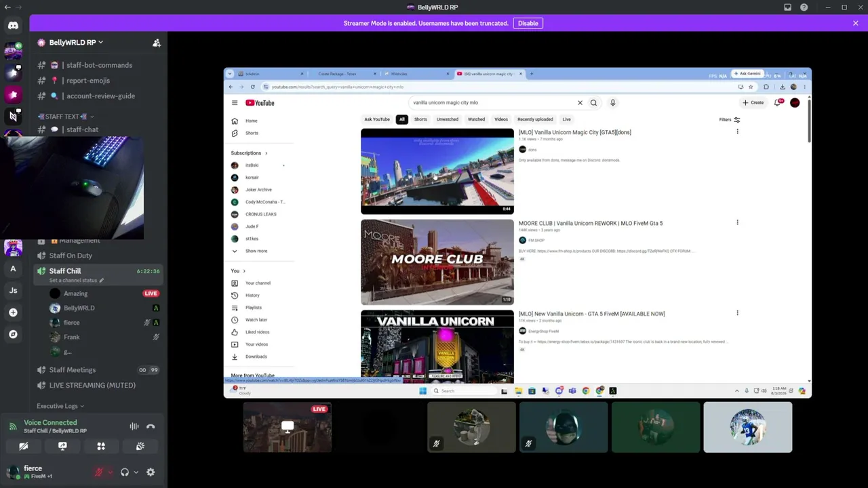Select the blue football jersey participant tile
This screenshot has width=868, height=488.
748,427
